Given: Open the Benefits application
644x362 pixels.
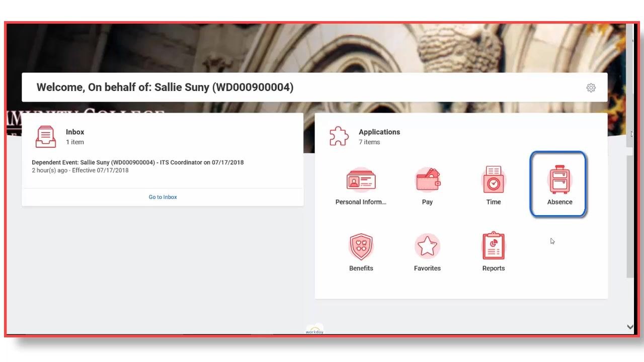Looking at the screenshot, I should 361,252.
